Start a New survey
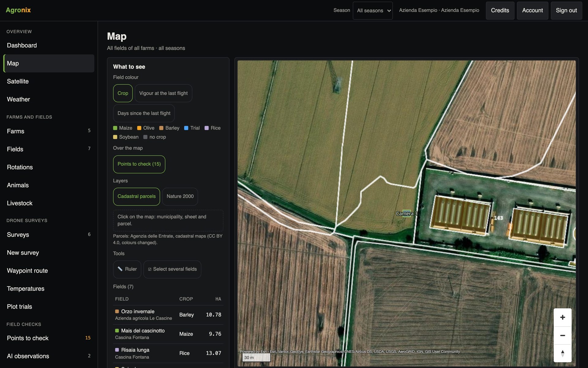Image resolution: width=588 pixels, height=368 pixels. click(49, 253)
